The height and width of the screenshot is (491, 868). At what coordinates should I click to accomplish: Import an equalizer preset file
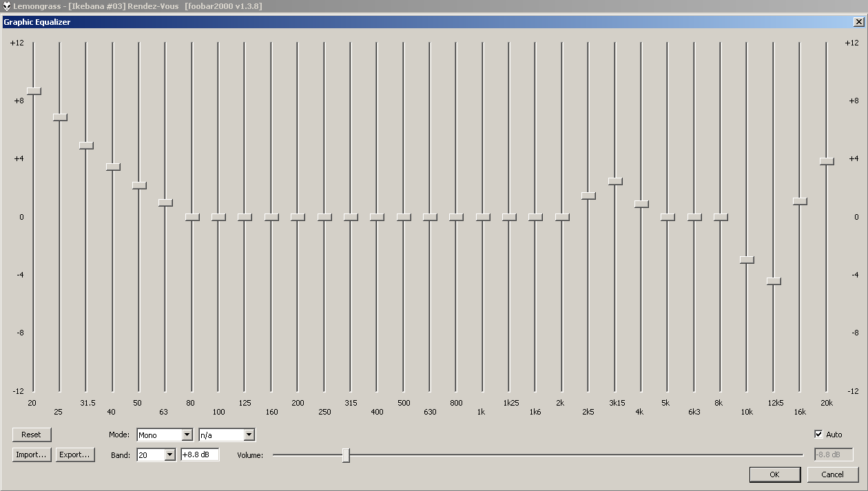[x=31, y=455]
